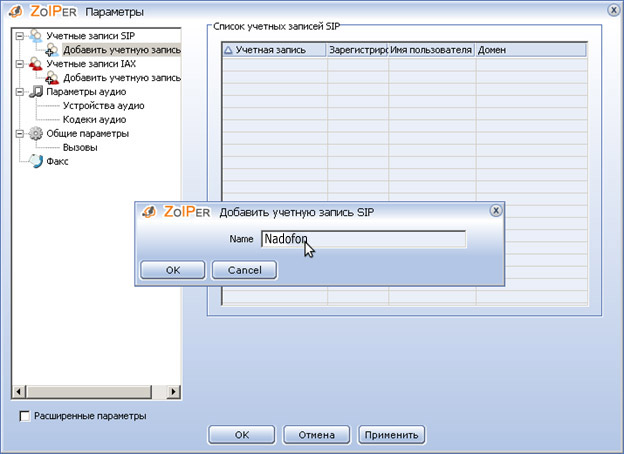
Task: Click the tree horizontal scrollbar thumb
Action: [x=89, y=392]
